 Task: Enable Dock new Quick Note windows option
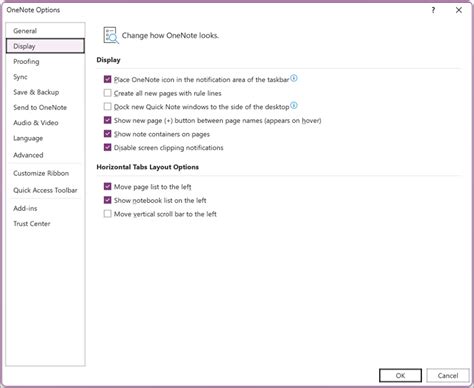(x=107, y=107)
